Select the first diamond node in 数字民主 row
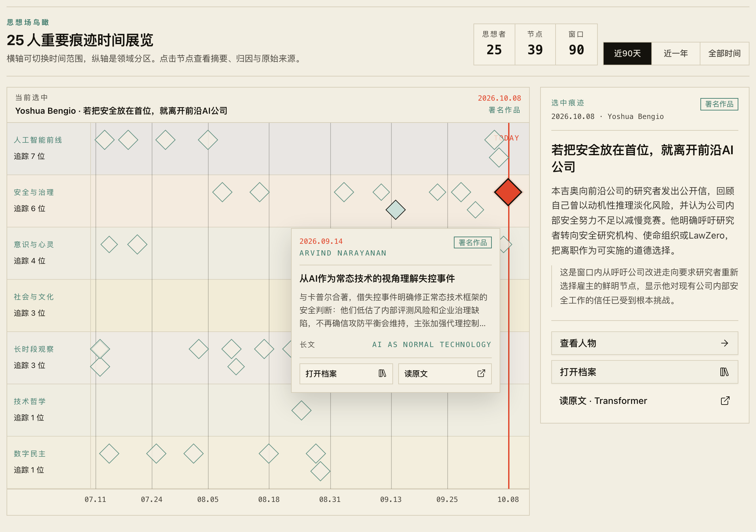Image resolution: width=756 pixels, height=532 pixels. pos(109,454)
